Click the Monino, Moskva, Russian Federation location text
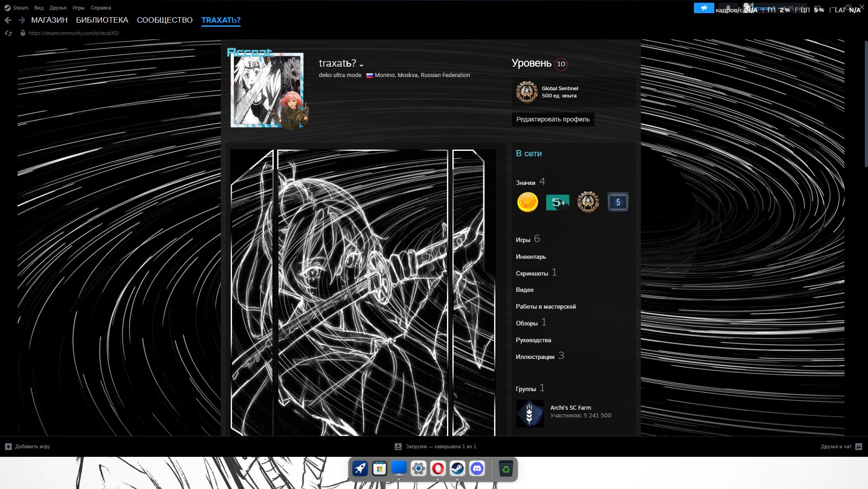Screen dimensions: 868x489 pyautogui.click(x=422, y=75)
